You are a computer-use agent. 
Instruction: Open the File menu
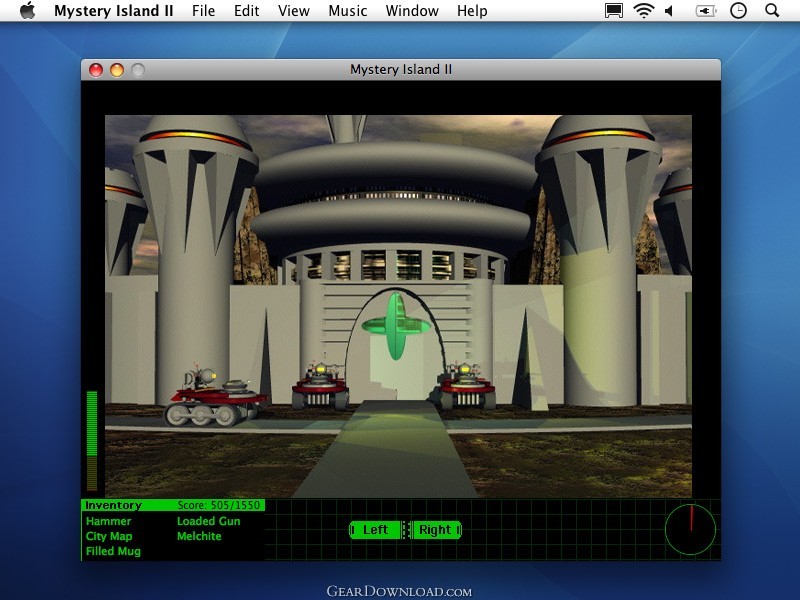[x=203, y=11]
